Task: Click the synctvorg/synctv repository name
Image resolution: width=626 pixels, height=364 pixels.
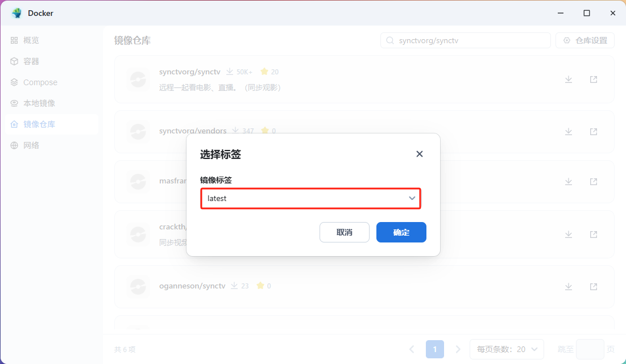Action: point(190,72)
